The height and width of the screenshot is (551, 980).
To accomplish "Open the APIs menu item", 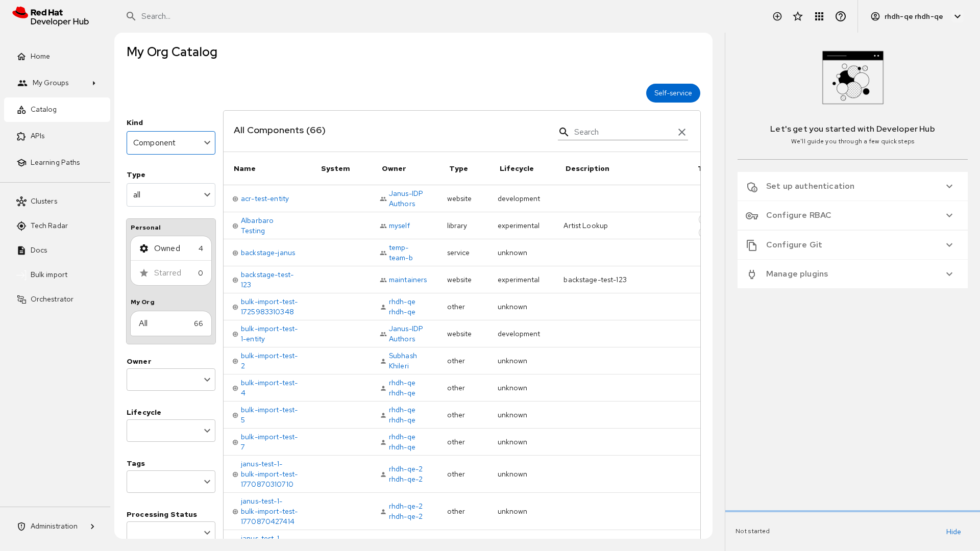I will [x=38, y=136].
